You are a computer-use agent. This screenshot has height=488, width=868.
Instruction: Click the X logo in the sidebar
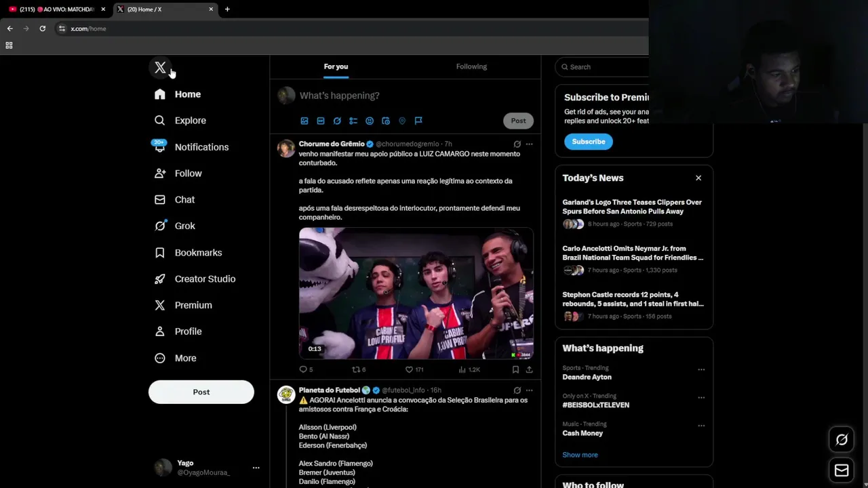click(160, 68)
